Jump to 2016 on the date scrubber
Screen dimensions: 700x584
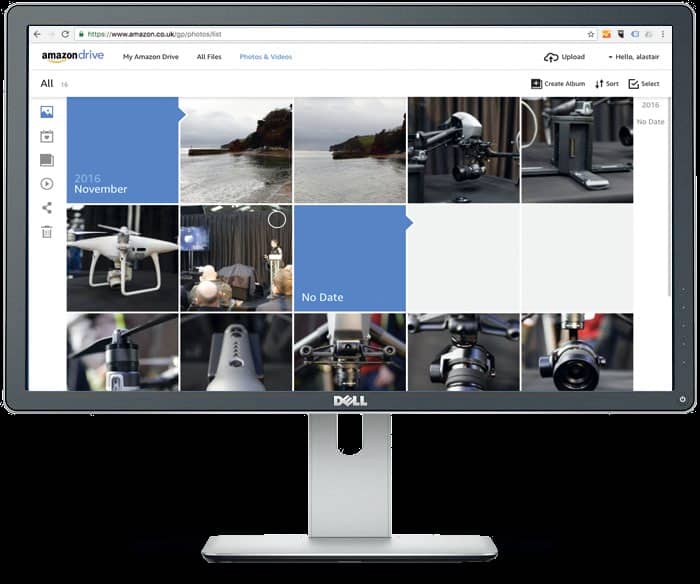[x=650, y=105]
